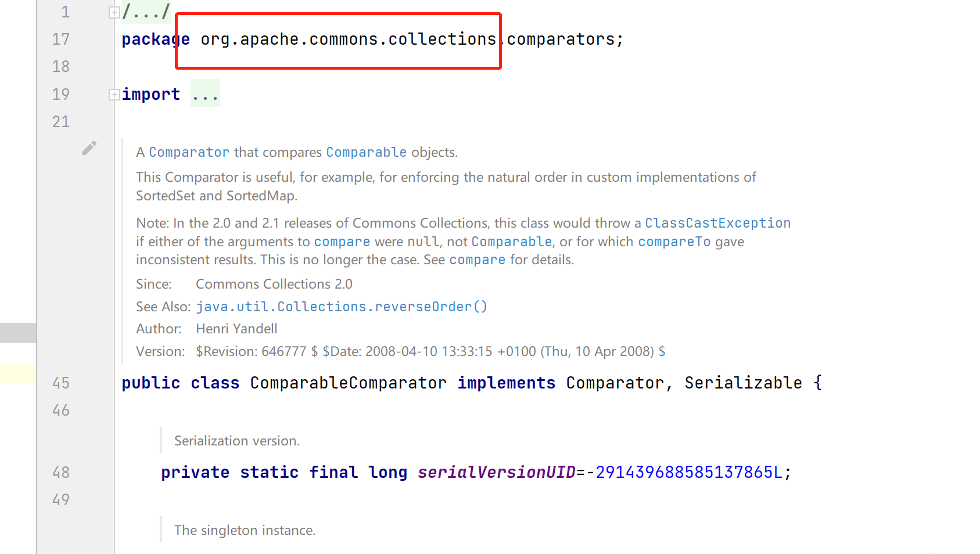Viewport: 980px width, 554px height.
Task: Click line number 45 in the gutter
Action: click(x=61, y=383)
